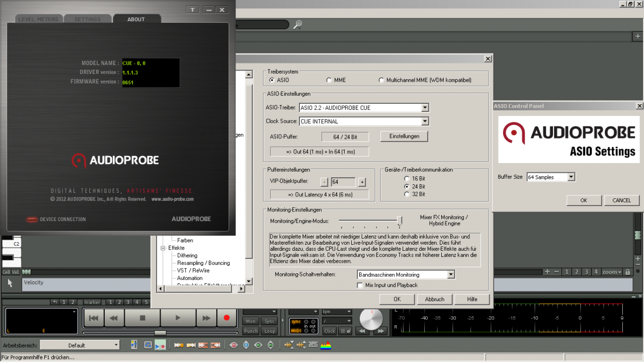Select Multichannel MME (WDM kompatibel) radio button
Screen dimensions: 644x362
381,80
